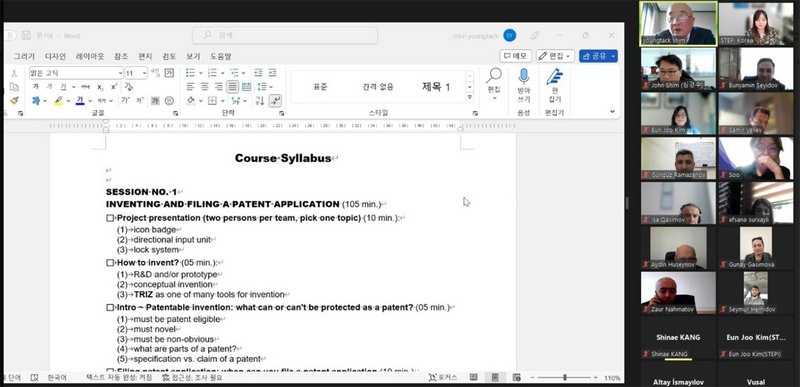
Task: Open the font name combo box
Action: 76,73
